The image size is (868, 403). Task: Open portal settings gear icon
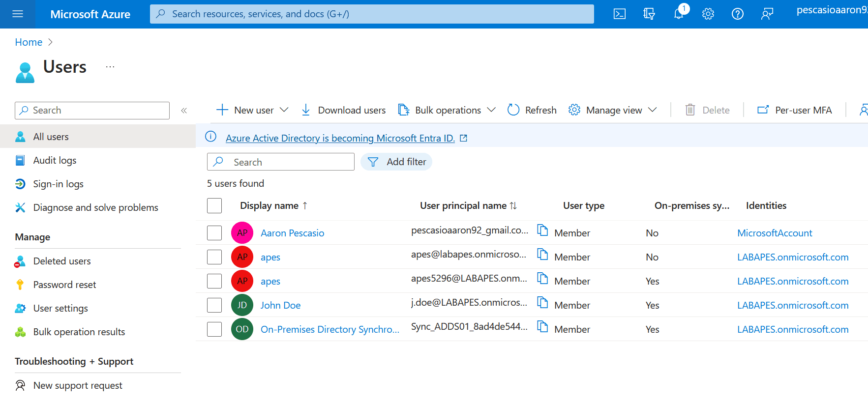708,14
